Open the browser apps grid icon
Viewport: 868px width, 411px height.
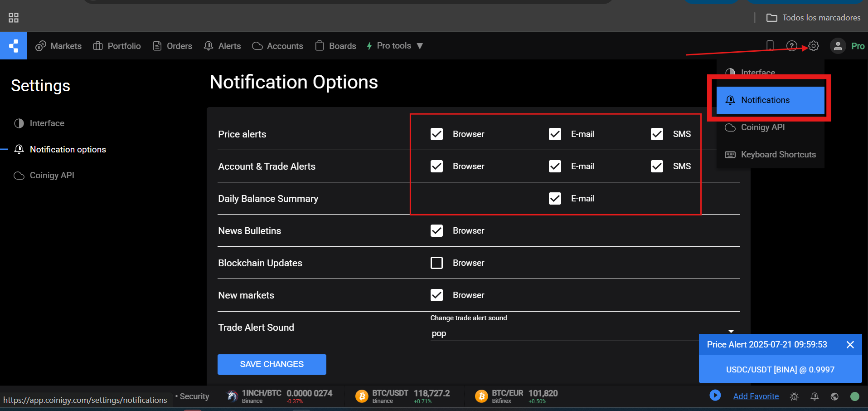click(14, 18)
